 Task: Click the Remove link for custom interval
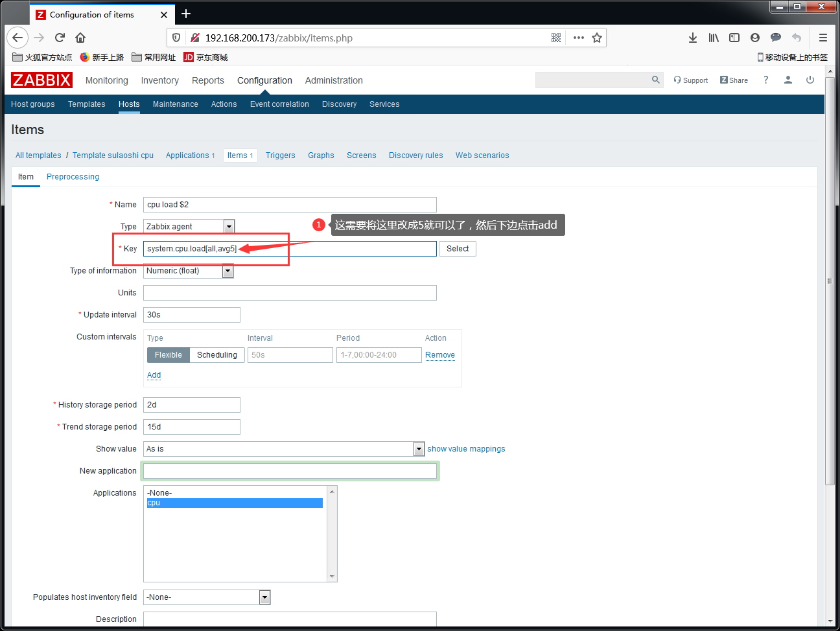pyautogui.click(x=440, y=355)
